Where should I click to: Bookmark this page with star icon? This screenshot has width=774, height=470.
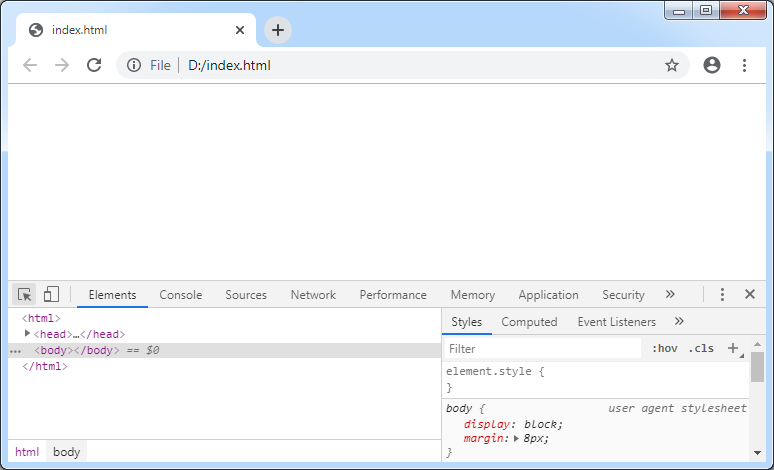pyautogui.click(x=672, y=65)
